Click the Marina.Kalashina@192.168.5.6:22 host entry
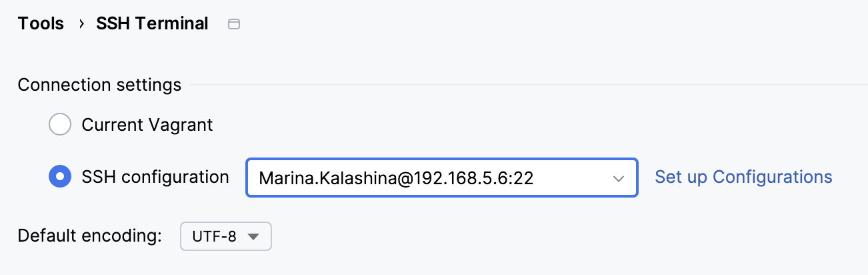The height and width of the screenshot is (275, 868). [x=396, y=178]
